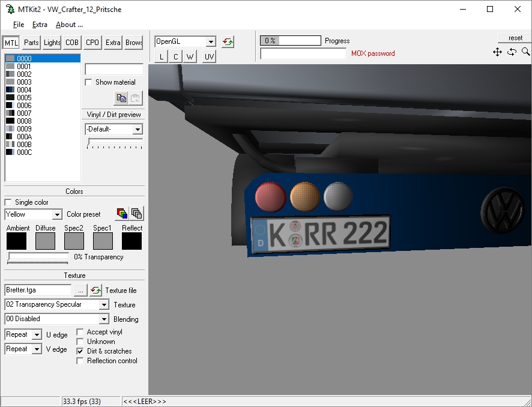The image size is (532, 407).
Task: Check the Accept vinyl option
Action: tap(80, 332)
